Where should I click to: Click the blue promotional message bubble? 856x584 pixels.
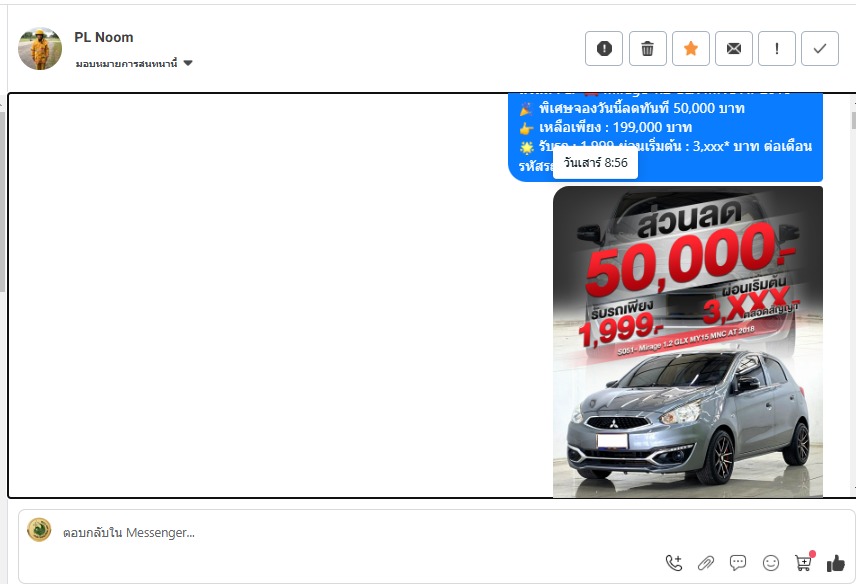665,120
